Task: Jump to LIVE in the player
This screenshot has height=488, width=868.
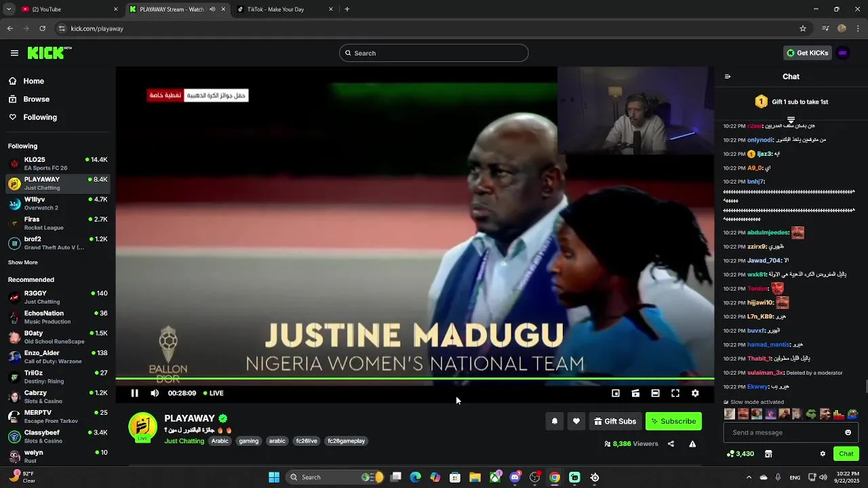Action: coord(213,393)
